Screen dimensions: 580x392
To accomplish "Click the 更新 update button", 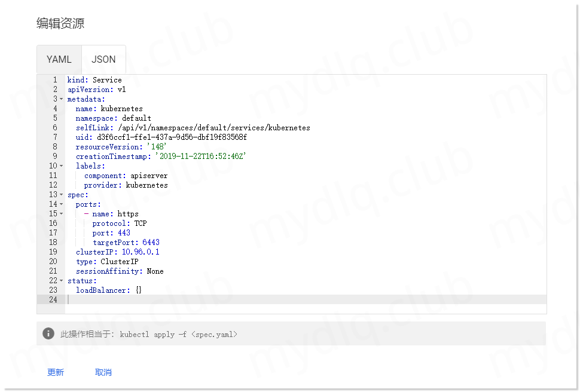I will 56,372.
